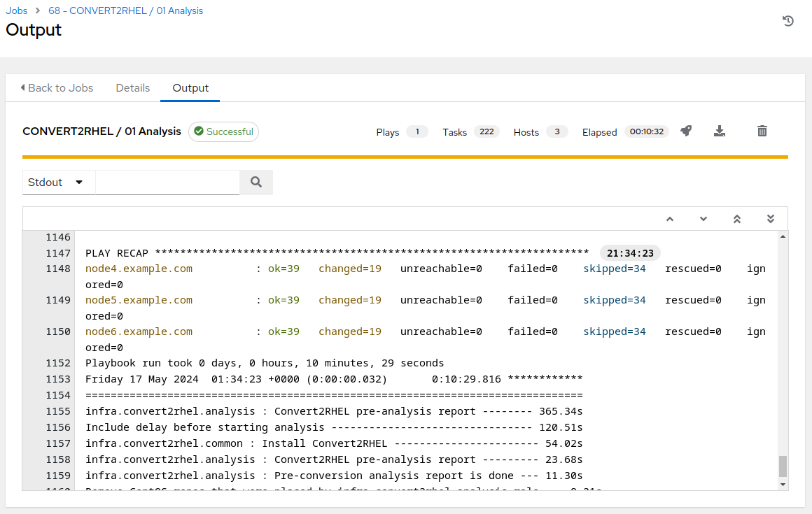Go to next output page (single down chevron)
This screenshot has width=812, height=514.
click(703, 220)
